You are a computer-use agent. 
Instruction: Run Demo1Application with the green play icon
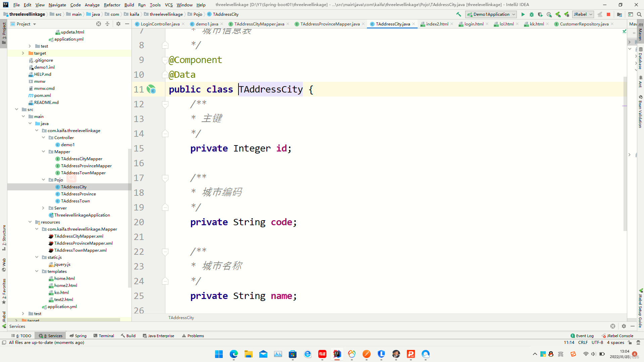pos(523,14)
